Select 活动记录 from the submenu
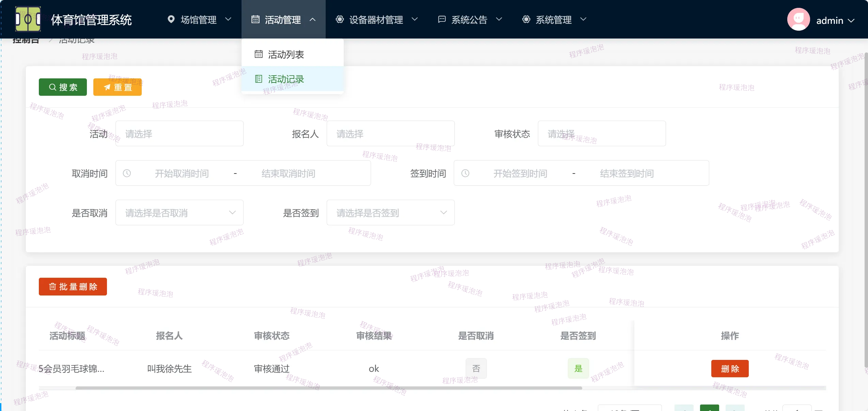This screenshot has height=411, width=868. (x=285, y=79)
